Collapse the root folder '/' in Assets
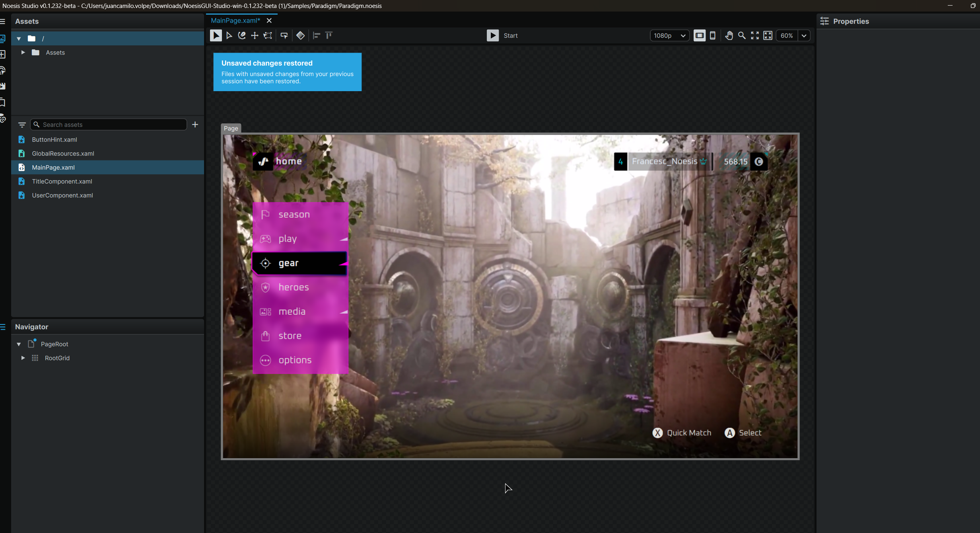980x533 pixels. [x=19, y=39]
